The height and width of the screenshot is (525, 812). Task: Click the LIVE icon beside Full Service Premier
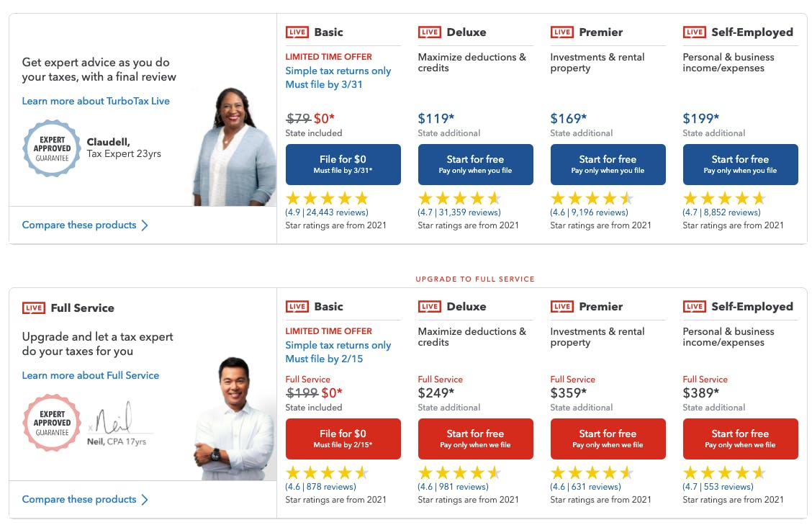coord(562,306)
